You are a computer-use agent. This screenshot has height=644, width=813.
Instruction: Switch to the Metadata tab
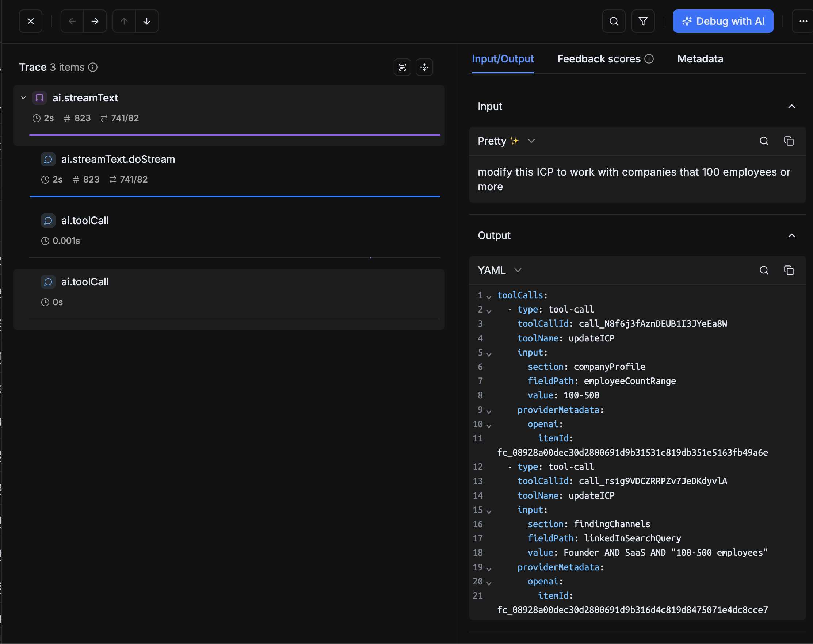pos(700,59)
